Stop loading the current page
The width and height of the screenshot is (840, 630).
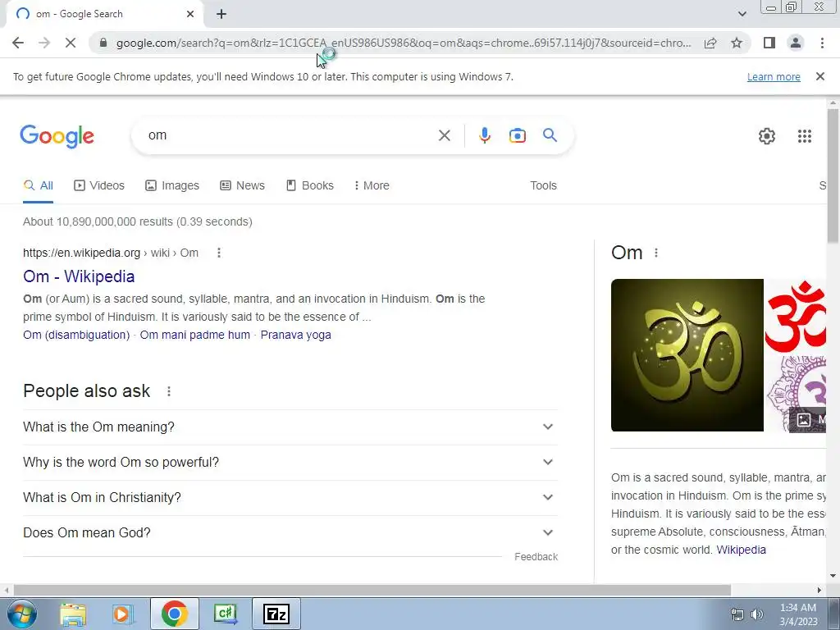(71, 43)
